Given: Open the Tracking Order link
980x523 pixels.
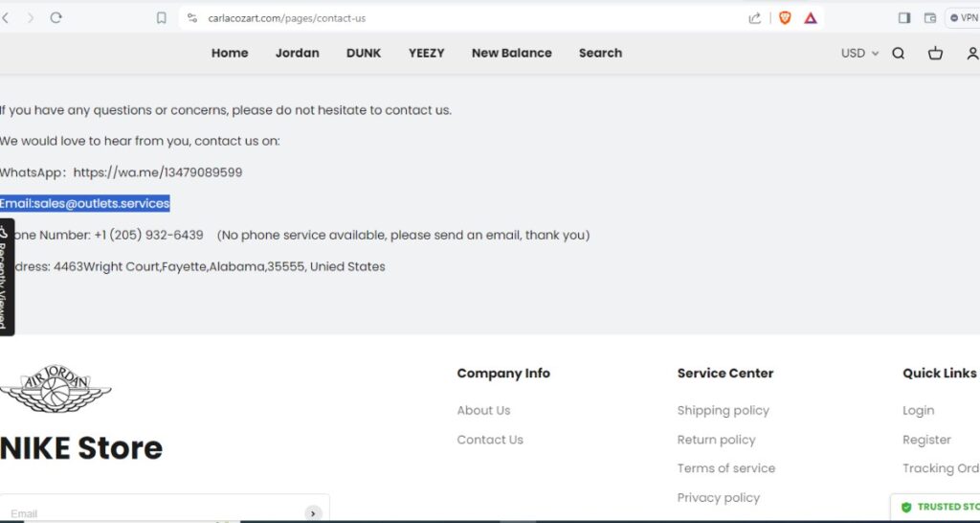Looking at the screenshot, I should [x=942, y=468].
